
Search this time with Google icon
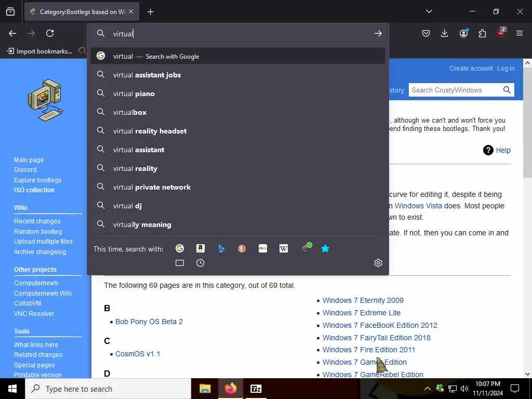[x=179, y=248]
